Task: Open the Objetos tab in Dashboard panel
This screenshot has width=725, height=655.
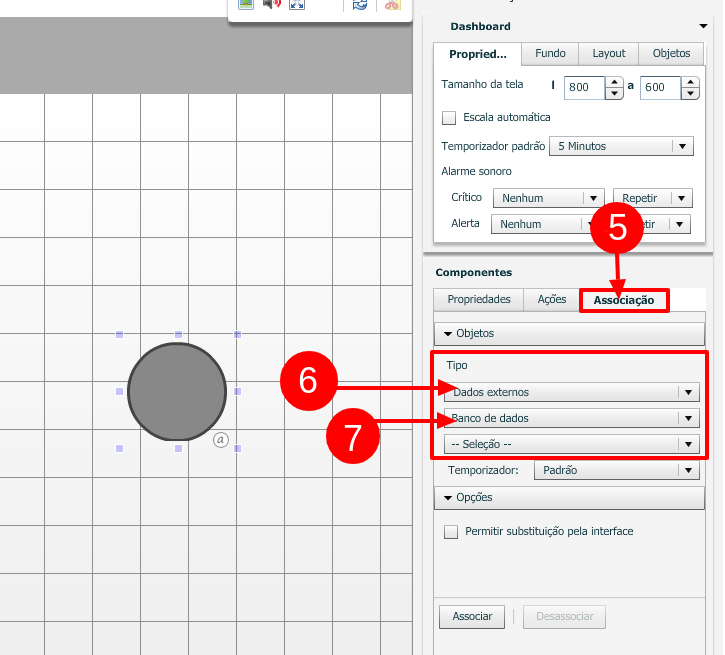Action: (x=671, y=54)
